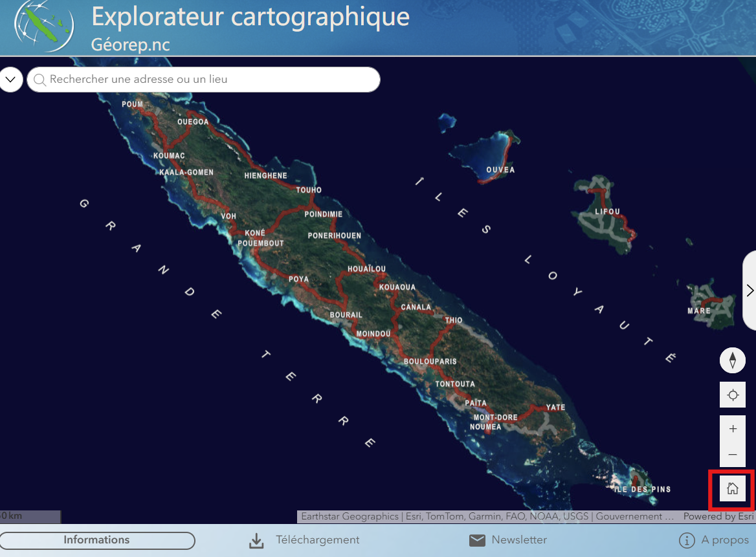
Task: Click the OUEGOA label
Action: [x=193, y=122]
